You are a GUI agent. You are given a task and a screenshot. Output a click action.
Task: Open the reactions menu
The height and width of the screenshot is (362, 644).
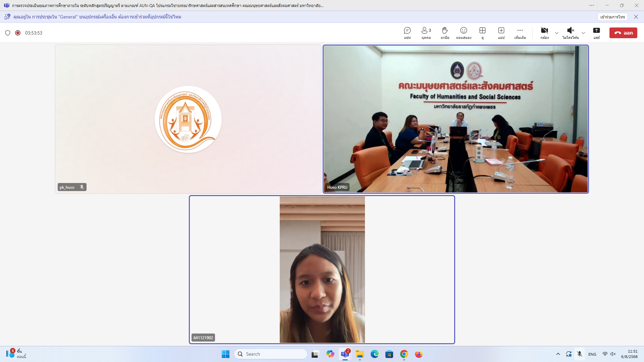pos(464,33)
